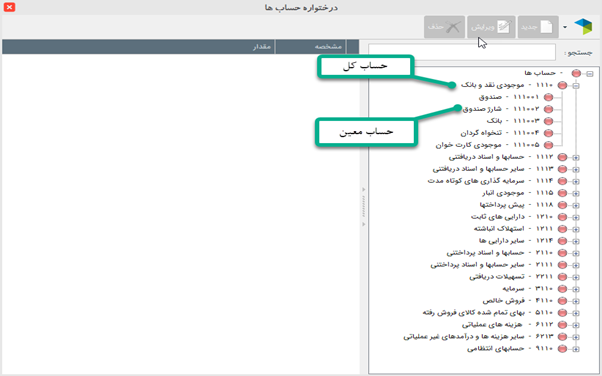Collapse the root حساب ها tree node
This screenshot has height=376, width=602.
[590, 73]
